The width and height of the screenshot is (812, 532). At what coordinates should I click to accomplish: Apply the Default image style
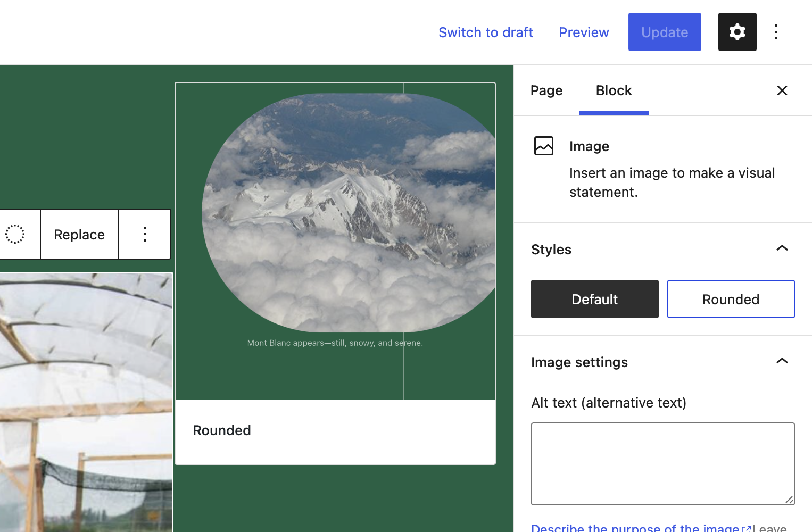[x=594, y=299]
